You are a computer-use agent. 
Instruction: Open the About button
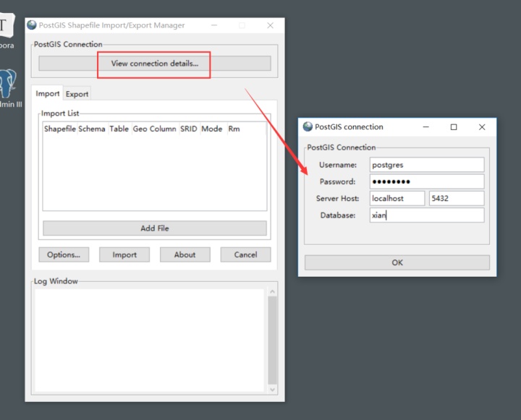[x=185, y=254]
